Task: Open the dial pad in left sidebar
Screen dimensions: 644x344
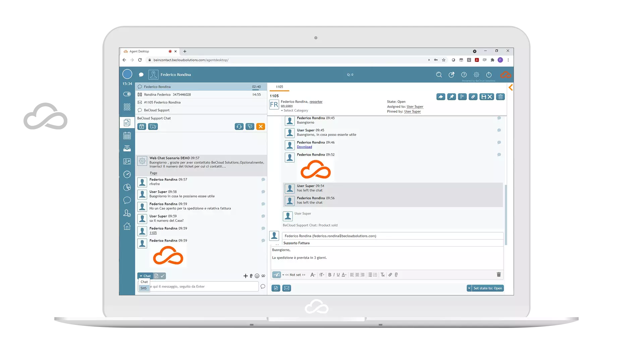Action: [127, 107]
